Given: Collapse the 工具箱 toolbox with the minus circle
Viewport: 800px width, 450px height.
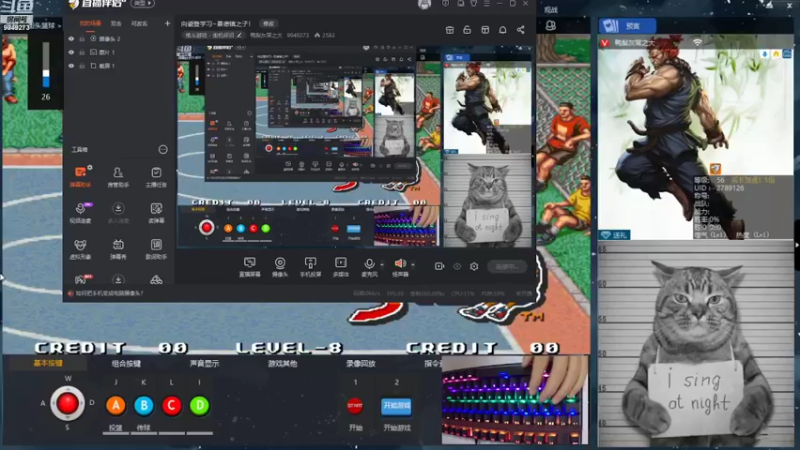Looking at the screenshot, I should (x=163, y=149).
